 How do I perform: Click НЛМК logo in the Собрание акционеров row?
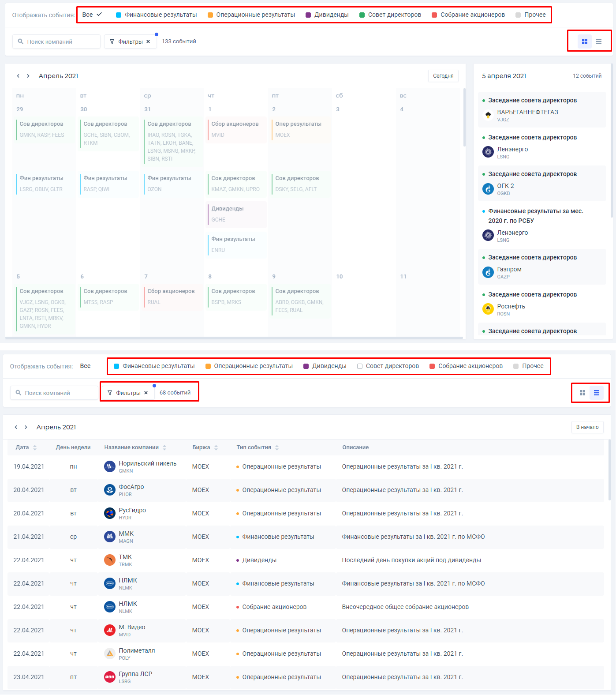(x=110, y=607)
